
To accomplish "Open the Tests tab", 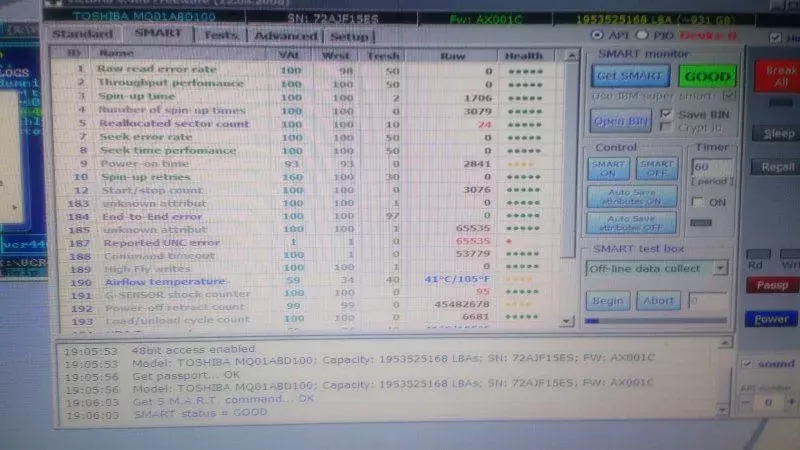I will coord(221,35).
